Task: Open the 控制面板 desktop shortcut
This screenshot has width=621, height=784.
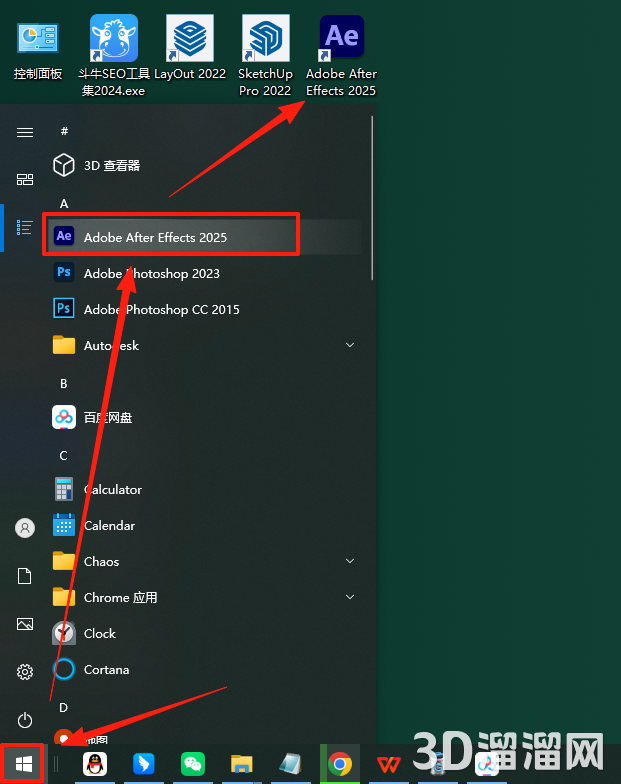Action: (x=38, y=50)
